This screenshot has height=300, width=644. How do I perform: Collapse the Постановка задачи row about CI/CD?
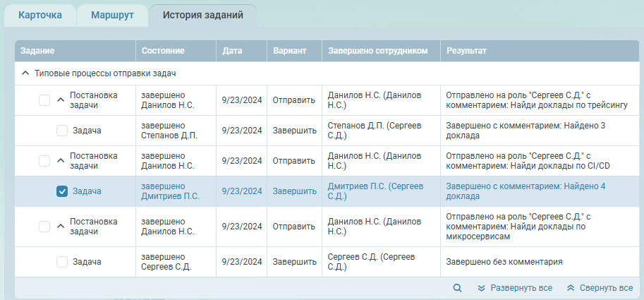(x=60, y=161)
